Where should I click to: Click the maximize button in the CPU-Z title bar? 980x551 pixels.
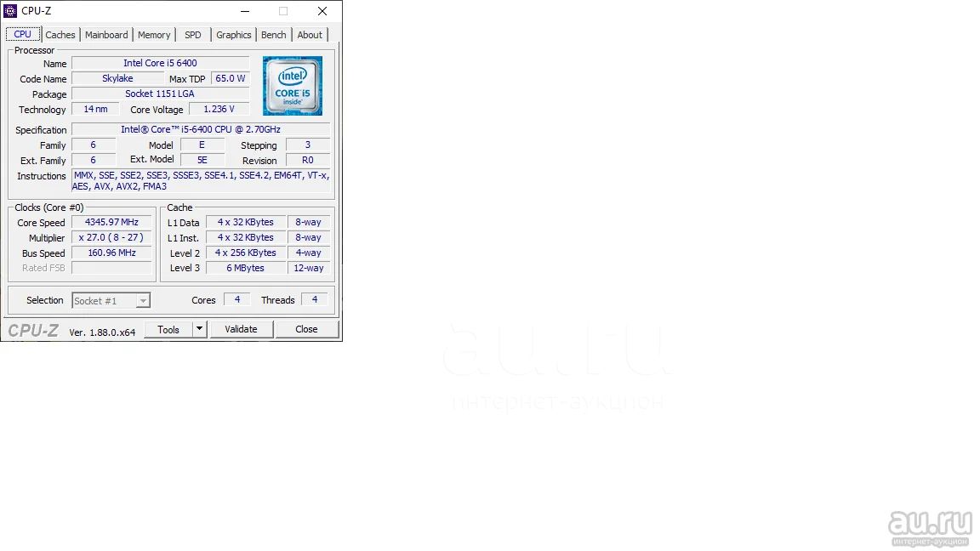(283, 11)
